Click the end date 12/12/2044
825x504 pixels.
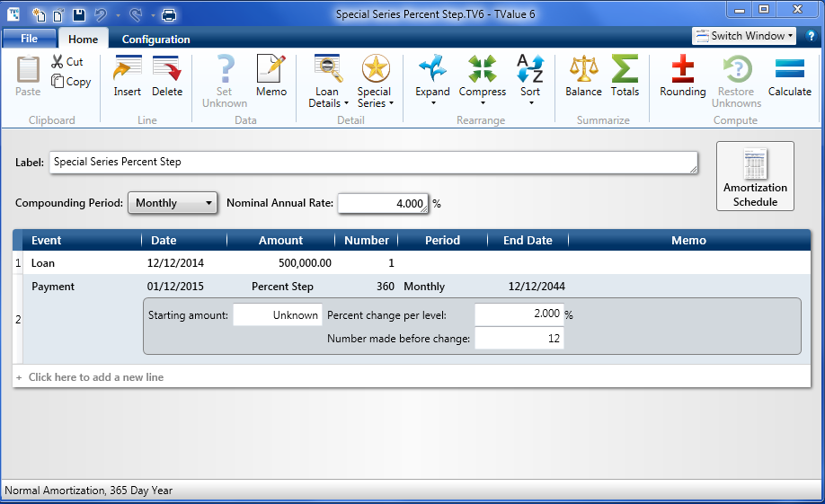(x=537, y=287)
